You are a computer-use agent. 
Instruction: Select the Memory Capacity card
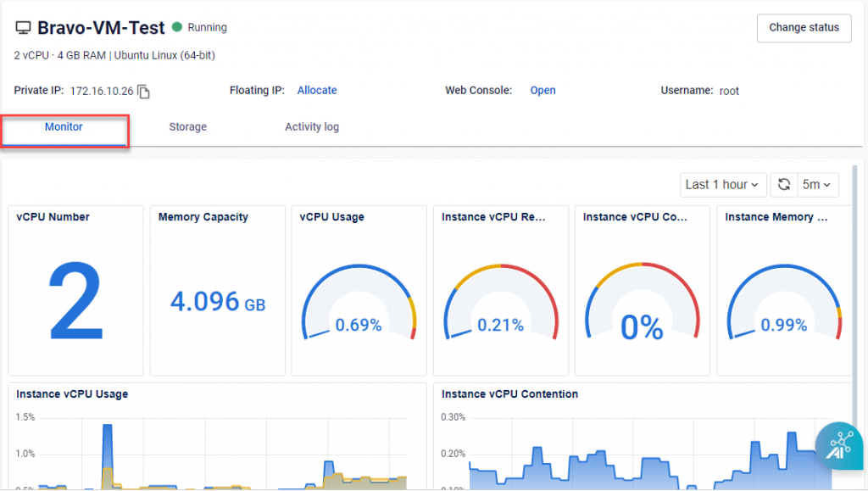[216, 293]
